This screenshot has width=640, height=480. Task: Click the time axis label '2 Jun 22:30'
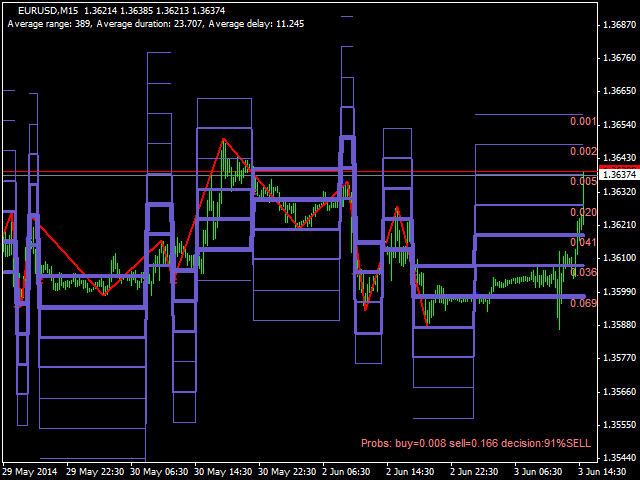474,472
